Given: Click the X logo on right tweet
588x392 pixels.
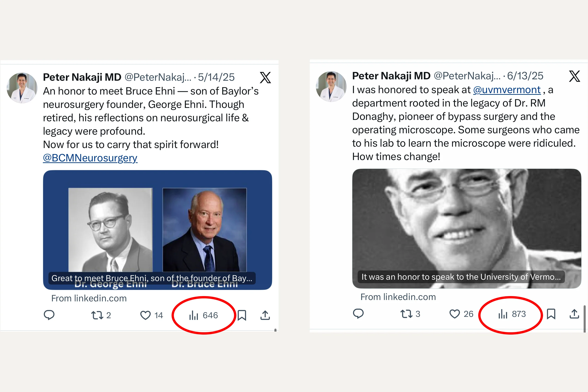Looking at the screenshot, I should pyautogui.click(x=574, y=76).
